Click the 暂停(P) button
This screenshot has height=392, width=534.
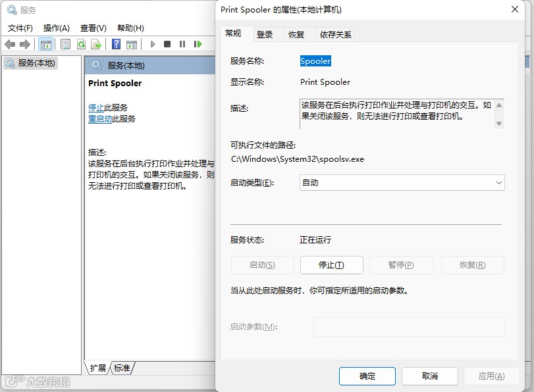[401, 265]
